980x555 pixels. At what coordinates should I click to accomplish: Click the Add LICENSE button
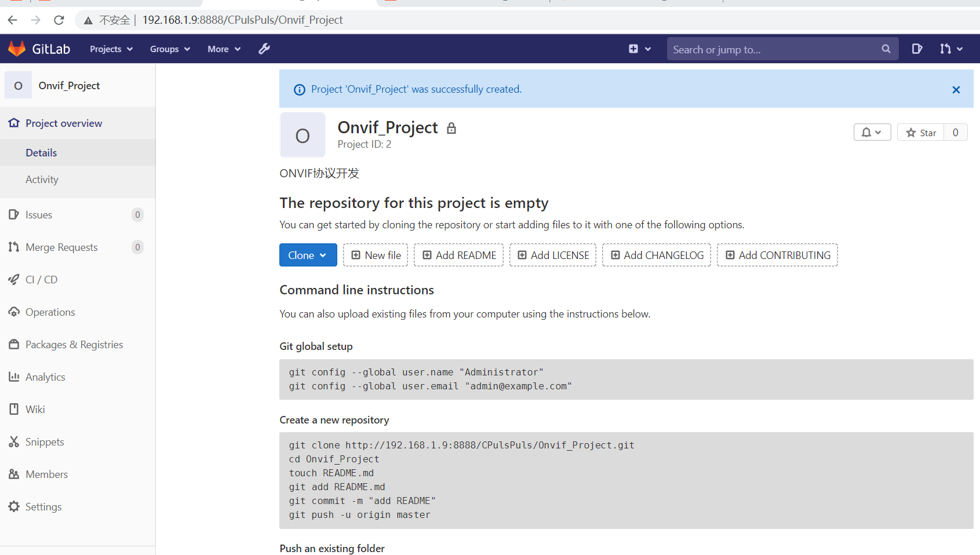[553, 255]
